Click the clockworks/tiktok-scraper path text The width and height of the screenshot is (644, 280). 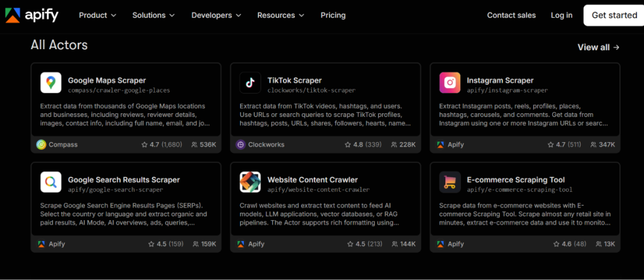[x=311, y=91]
